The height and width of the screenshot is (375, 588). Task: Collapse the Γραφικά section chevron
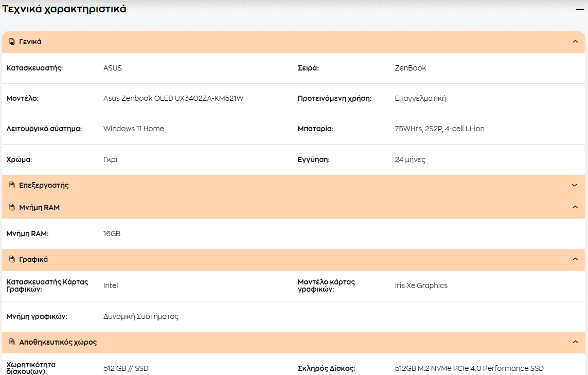(x=575, y=259)
